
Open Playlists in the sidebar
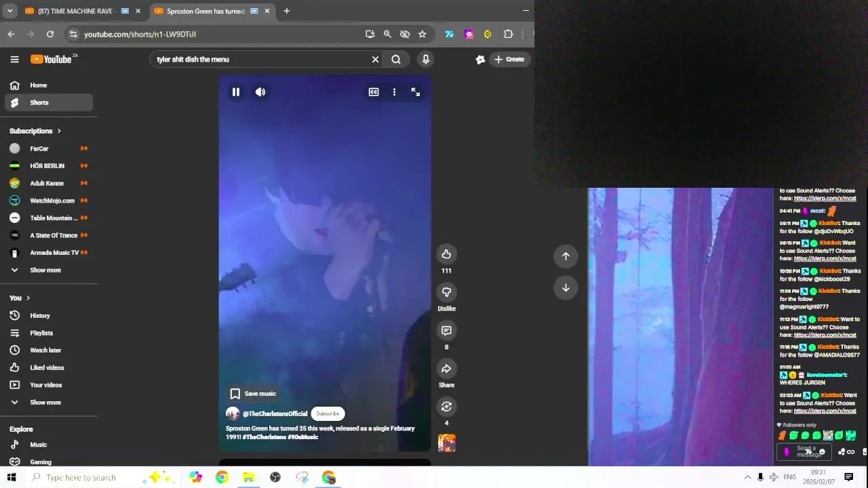pos(48,333)
